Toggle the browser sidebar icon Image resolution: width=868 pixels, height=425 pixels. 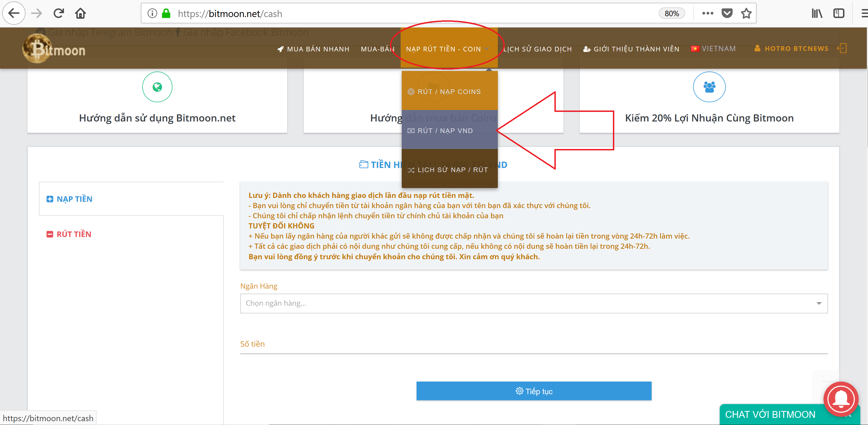[839, 13]
